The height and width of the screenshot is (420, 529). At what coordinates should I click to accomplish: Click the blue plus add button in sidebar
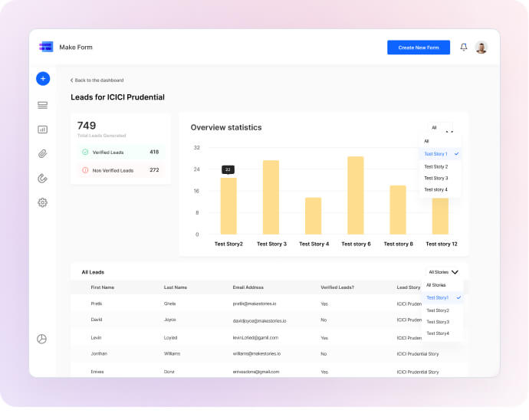pyautogui.click(x=43, y=78)
